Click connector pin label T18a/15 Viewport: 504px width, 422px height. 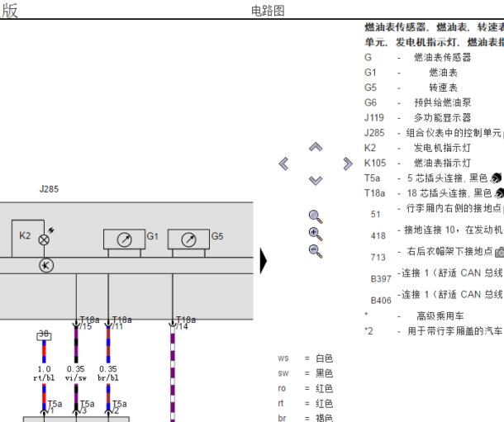[89, 323]
